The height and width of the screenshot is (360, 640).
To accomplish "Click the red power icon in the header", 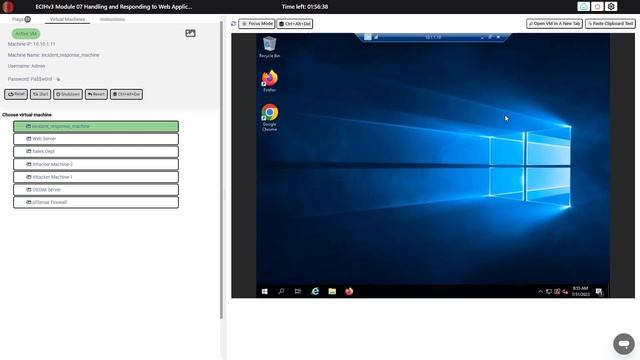I will click(x=597, y=7).
